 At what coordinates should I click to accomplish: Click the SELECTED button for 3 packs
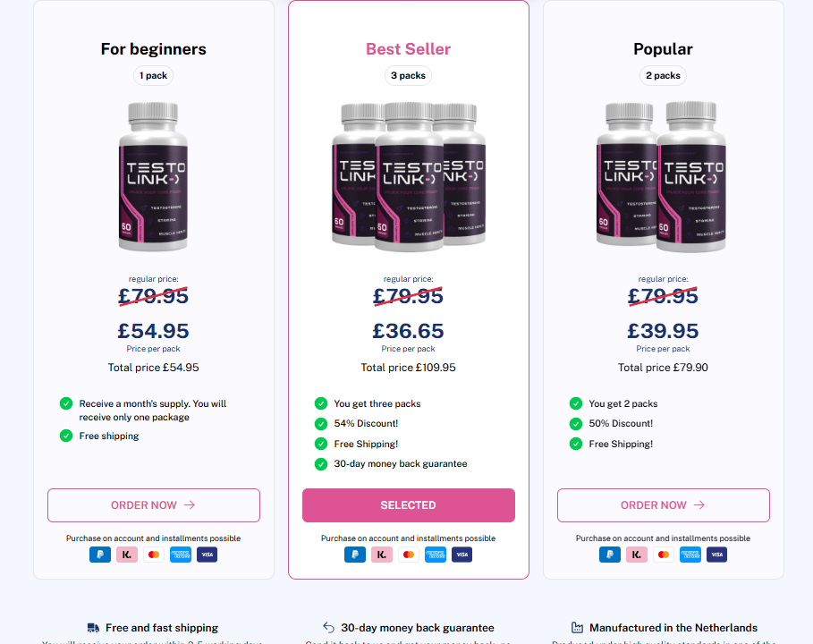(x=409, y=505)
